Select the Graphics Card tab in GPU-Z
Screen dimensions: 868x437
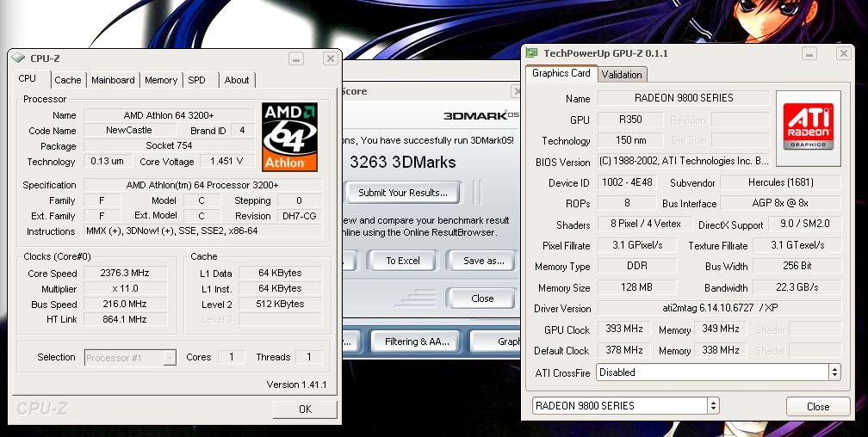coord(561,73)
